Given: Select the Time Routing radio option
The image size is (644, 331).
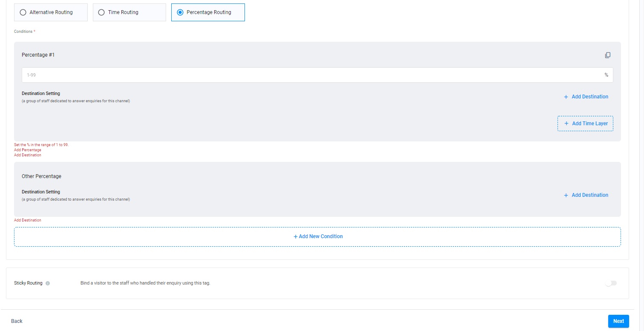Looking at the screenshot, I should point(129,12).
